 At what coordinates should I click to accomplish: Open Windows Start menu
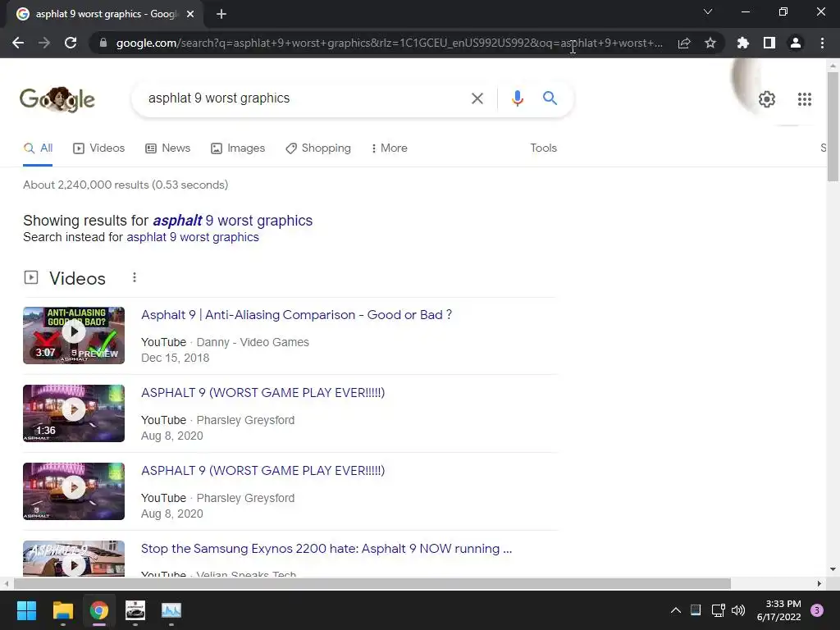[x=26, y=610]
